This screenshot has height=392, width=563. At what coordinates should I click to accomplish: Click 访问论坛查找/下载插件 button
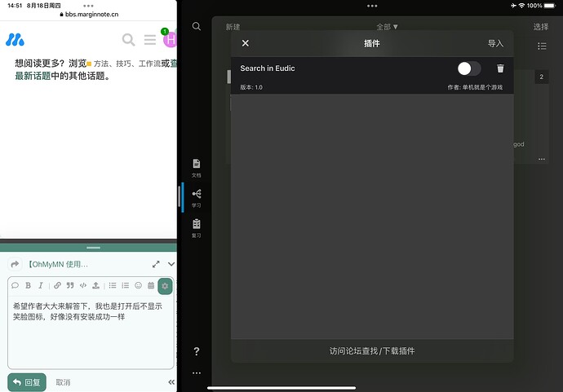(x=372, y=350)
